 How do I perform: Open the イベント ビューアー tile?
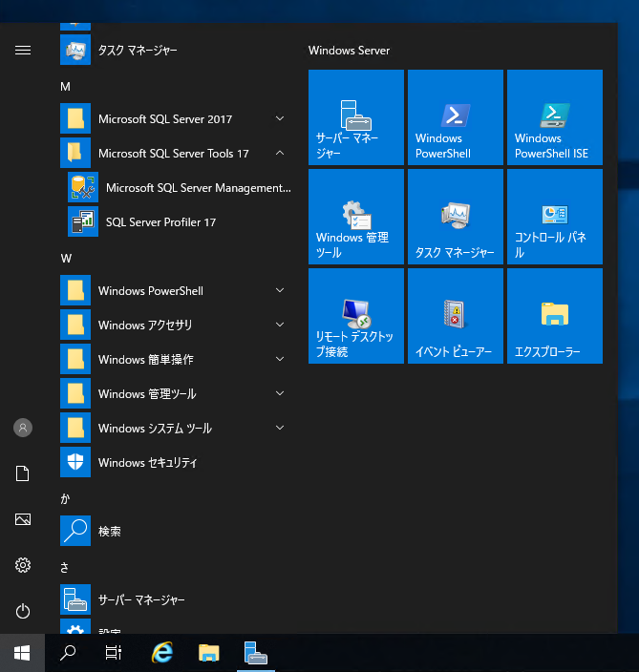coord(455,316)
